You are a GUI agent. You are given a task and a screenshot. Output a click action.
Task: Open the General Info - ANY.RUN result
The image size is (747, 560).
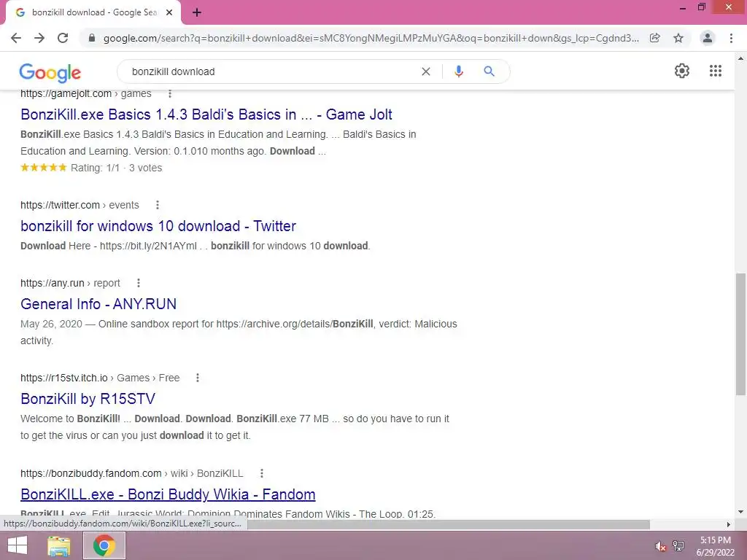[x=98, y=304]
